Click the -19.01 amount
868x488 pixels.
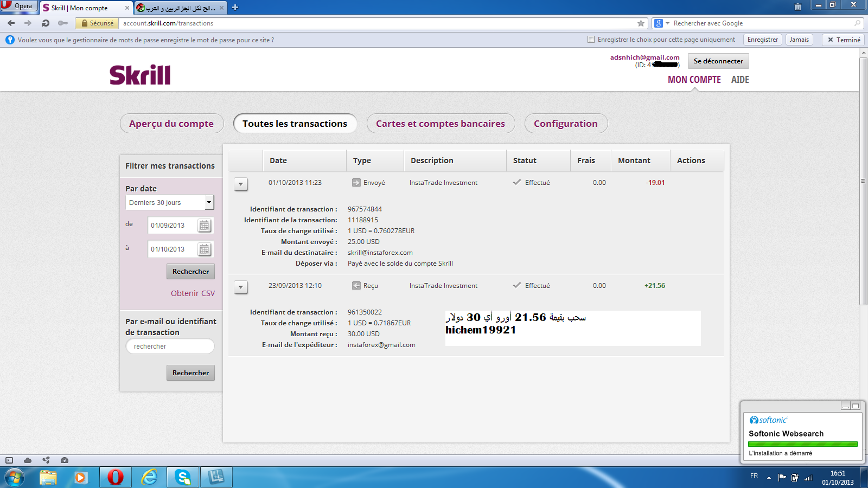pyautogui.click(x=655, y=183)
